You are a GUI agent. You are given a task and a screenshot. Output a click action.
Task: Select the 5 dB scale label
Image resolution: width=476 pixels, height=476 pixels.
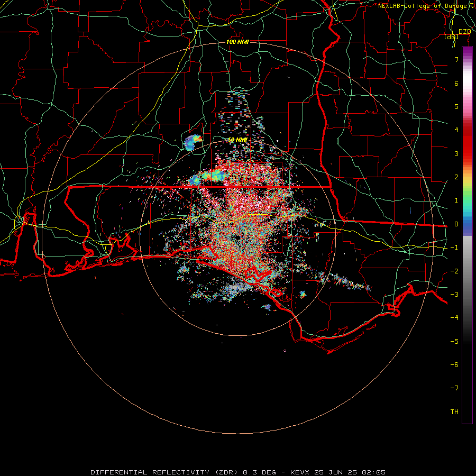(x=456, y=106)
